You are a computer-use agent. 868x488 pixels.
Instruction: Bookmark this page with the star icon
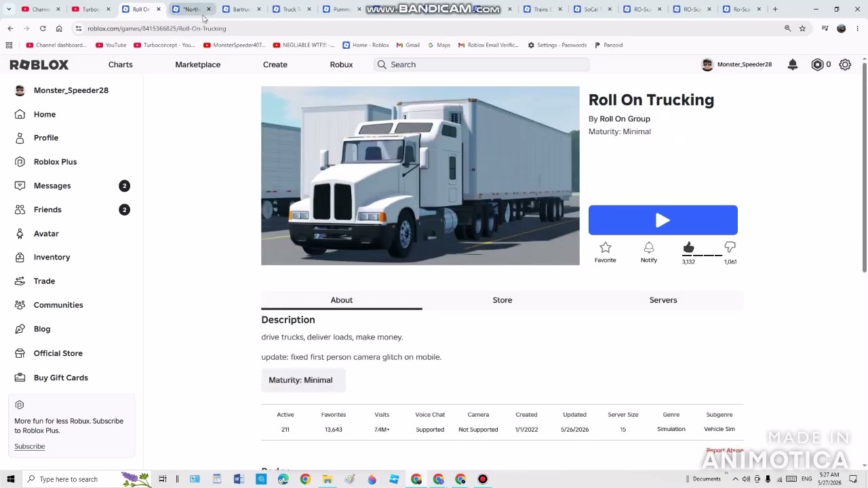(802, 28)
